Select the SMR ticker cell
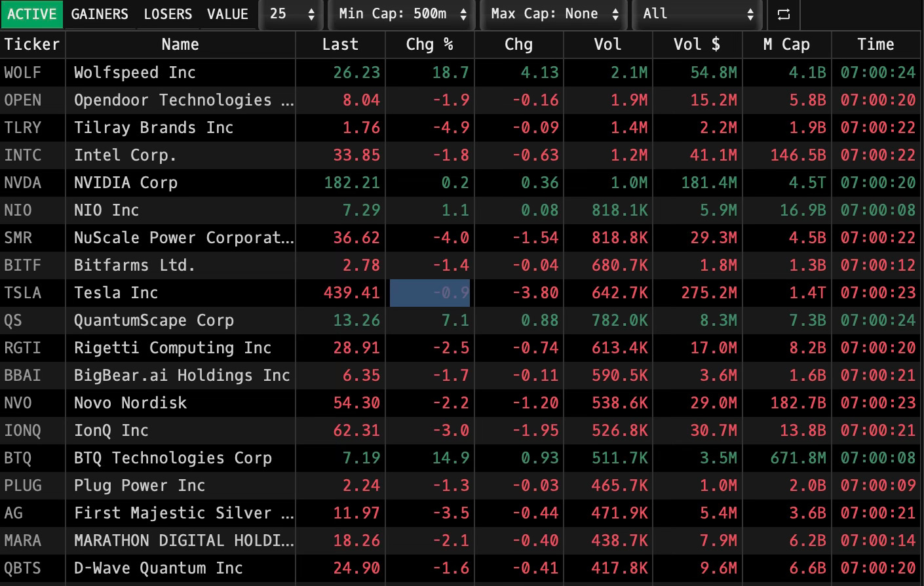Image resolution: width=924 pixels, height=586 pixels. 32,238
